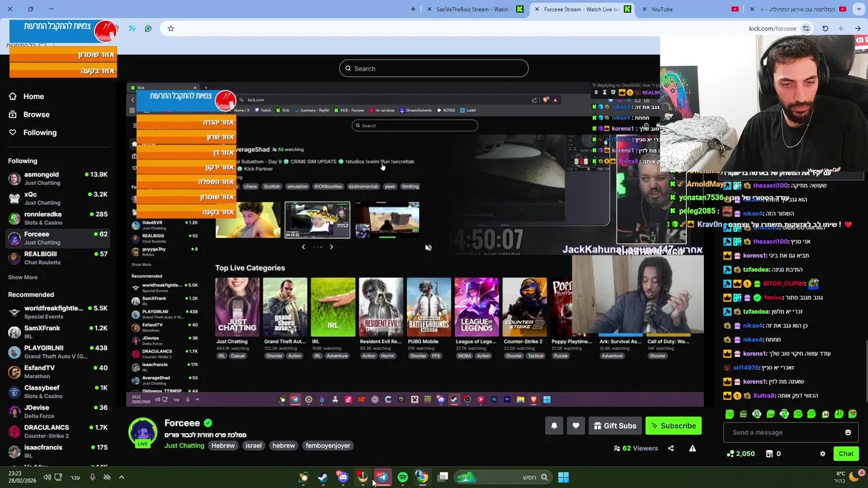Bookmark this page with the star icon
Image resolution: width=868 pixels, height=488 pixels.
tap(171, 28)
